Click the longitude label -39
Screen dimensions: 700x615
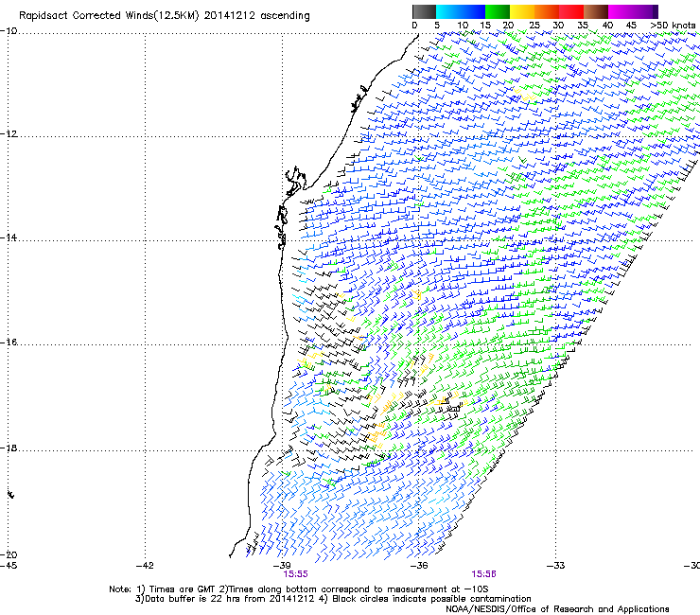click(x=282, y=566)
